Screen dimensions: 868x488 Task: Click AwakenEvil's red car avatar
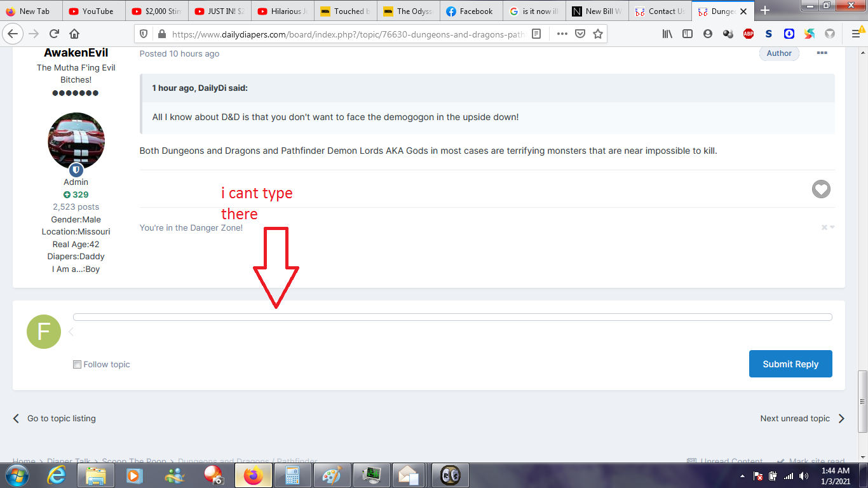click(x=76, y=141)
